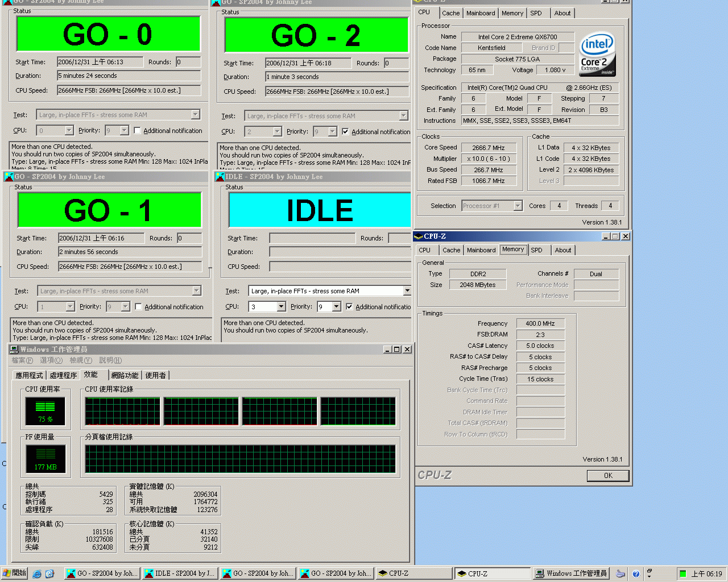Activate Windows Task Manager taskbar button
Viewport: 728px width, 582px height.
570,573
